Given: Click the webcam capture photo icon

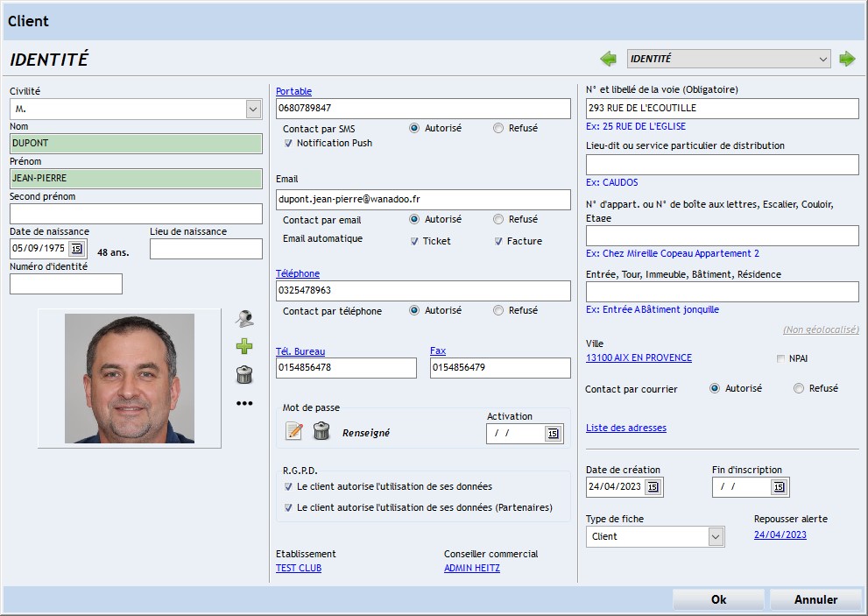Looking at the screenshot, I should coord(244,319).
